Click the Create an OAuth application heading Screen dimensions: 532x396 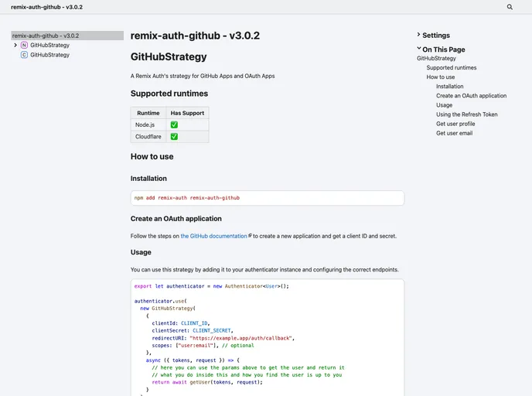[x=176, y=219]
